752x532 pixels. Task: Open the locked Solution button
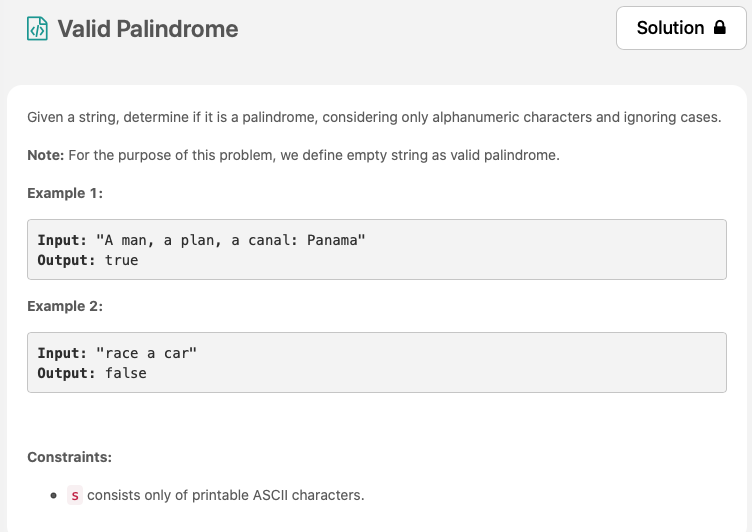pyautogui.click(x=681, y=28)
